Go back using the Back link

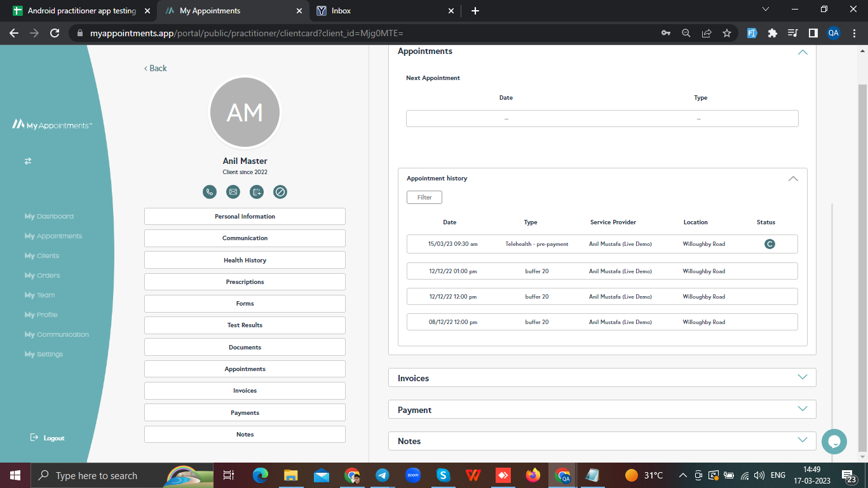pos(156,69)
